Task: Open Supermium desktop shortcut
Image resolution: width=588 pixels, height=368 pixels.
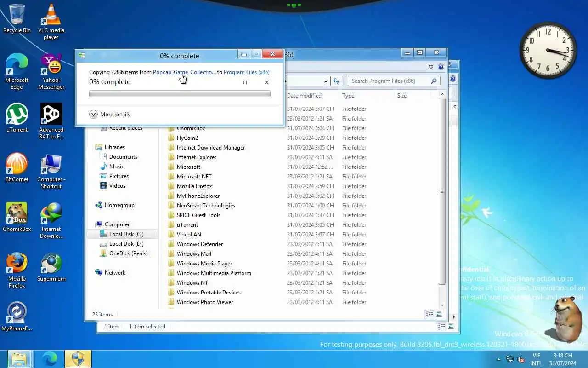Action: (51, 267)
